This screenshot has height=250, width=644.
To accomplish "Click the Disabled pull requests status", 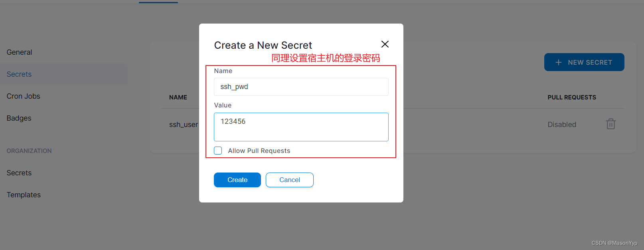I will (561, 124).
